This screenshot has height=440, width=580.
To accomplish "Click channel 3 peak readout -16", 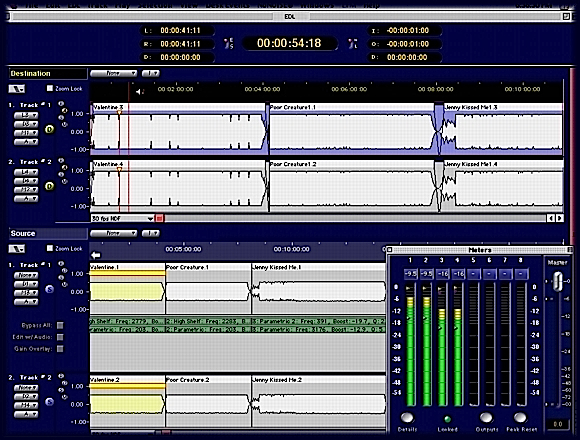I will 442,274.
